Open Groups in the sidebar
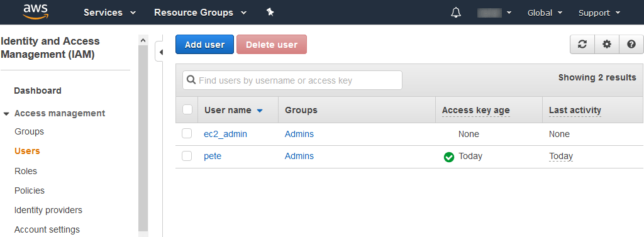The height and width of the screenshot is (237, 644). (29, 132)
